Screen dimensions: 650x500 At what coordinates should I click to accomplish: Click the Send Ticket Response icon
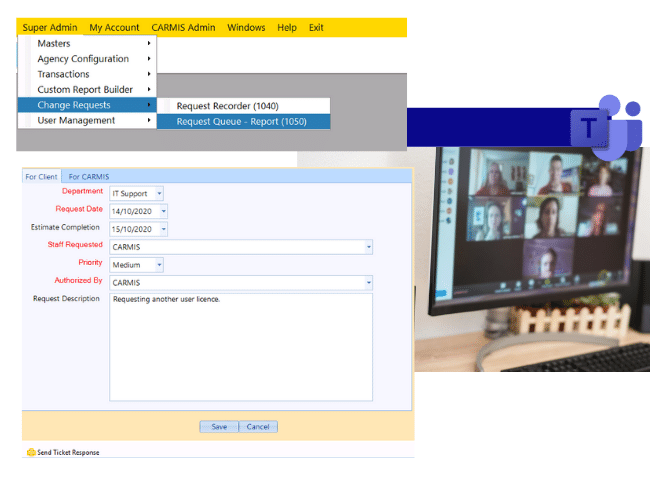point(31,452)
